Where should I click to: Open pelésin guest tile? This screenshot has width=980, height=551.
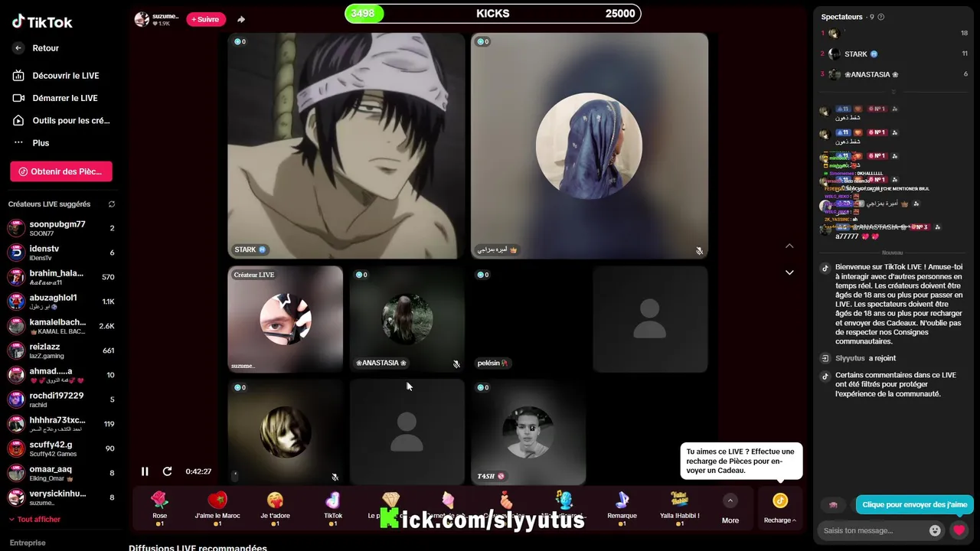tap(528, 319)
